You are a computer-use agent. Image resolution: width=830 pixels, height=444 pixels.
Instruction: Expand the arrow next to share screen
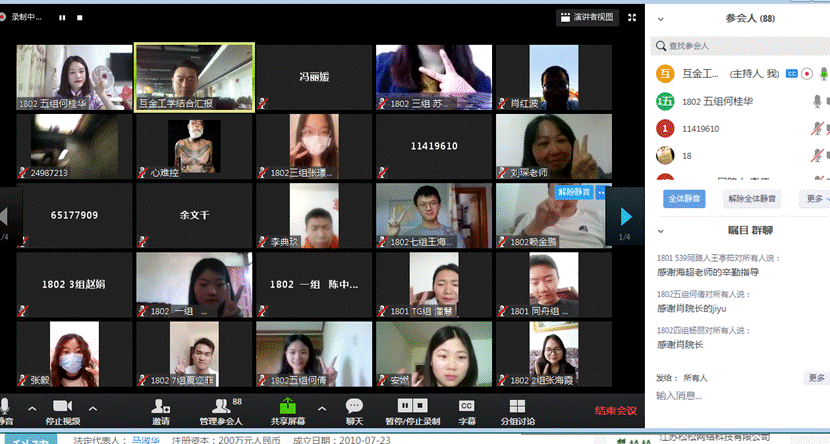pos(321,408)
